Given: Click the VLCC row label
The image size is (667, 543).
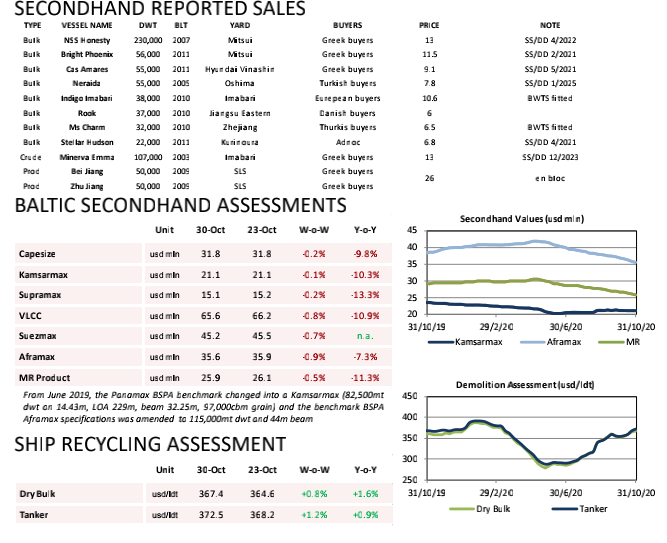Looking at the screenshot, I should pos(31,314).
